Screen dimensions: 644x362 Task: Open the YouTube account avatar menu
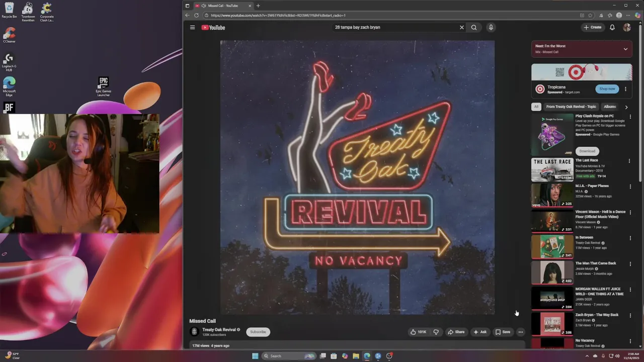(x=627, y=27)
